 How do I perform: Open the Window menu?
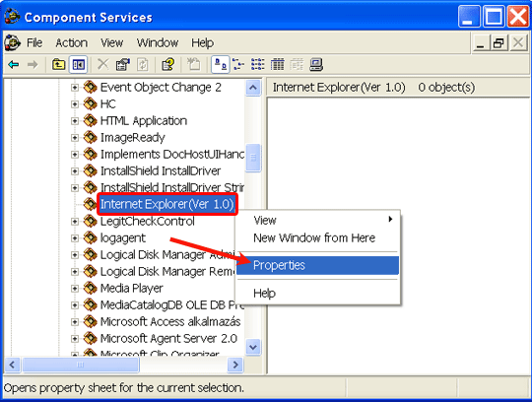[158, 42]
